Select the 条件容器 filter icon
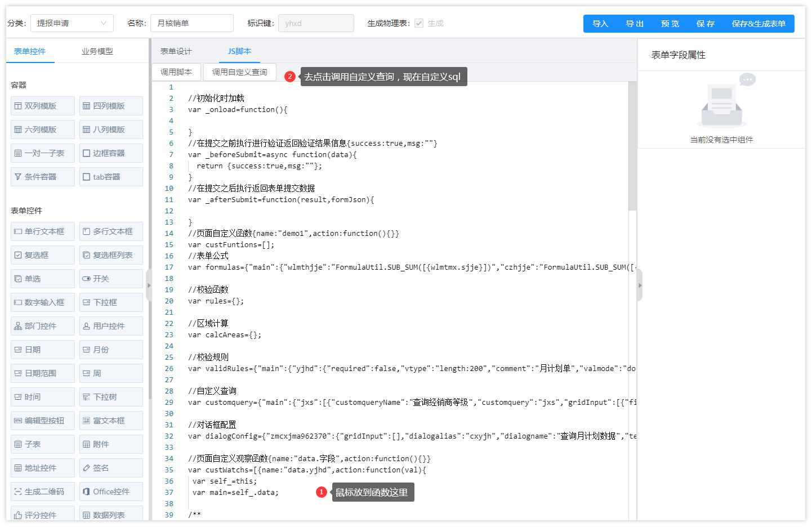 coord(18,177)
